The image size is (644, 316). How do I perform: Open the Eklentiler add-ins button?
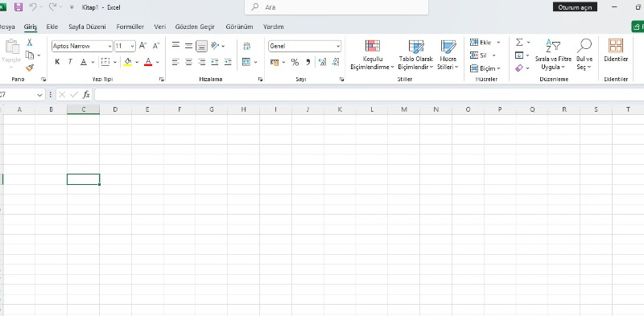click(x=616, y=51)
